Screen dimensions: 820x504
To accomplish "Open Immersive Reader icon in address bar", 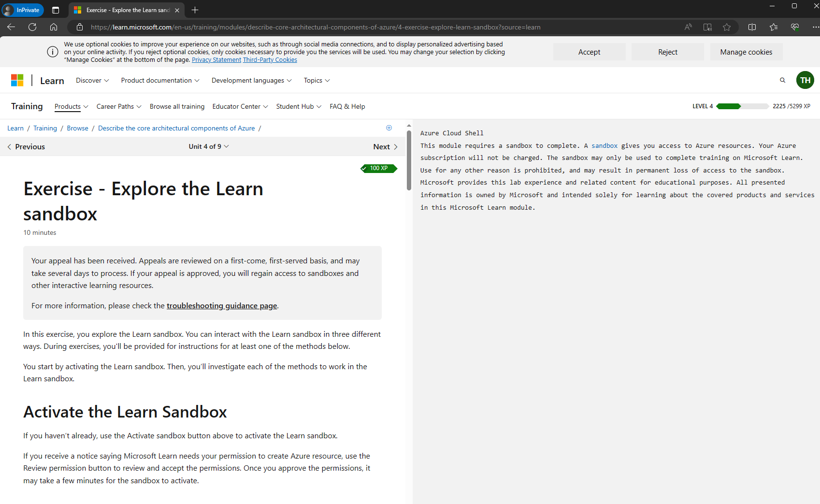I will tap(707, 27).
